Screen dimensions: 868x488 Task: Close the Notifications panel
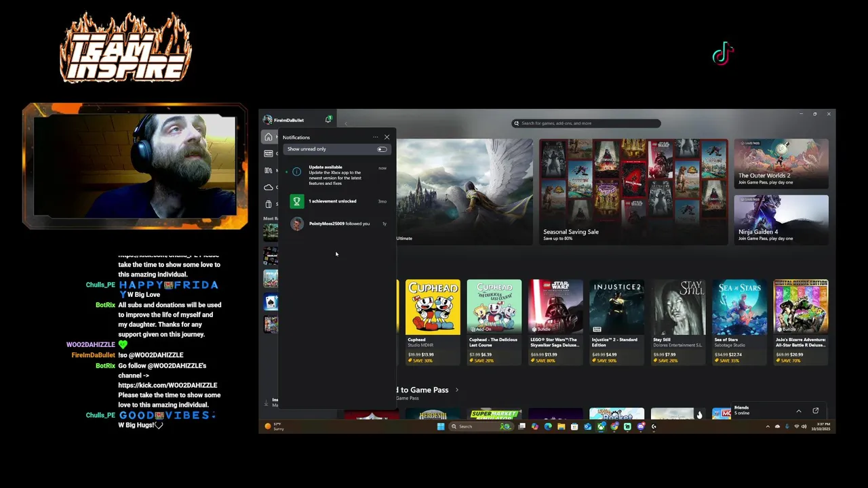click(x=387, y=138)
